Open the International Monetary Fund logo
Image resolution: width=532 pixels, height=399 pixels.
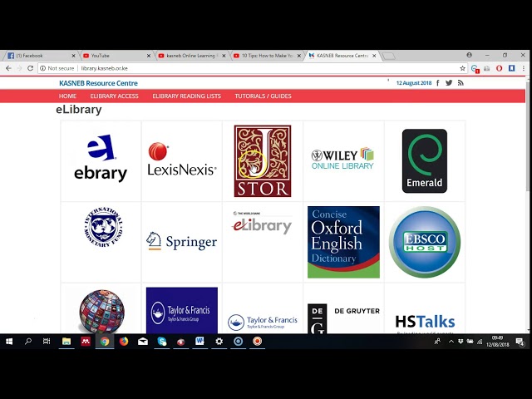(103, 226)
